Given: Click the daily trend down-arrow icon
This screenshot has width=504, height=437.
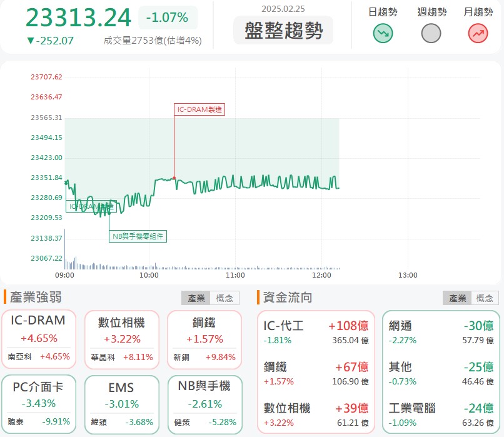Looking at the screenshot, I should tap(383, 34).
